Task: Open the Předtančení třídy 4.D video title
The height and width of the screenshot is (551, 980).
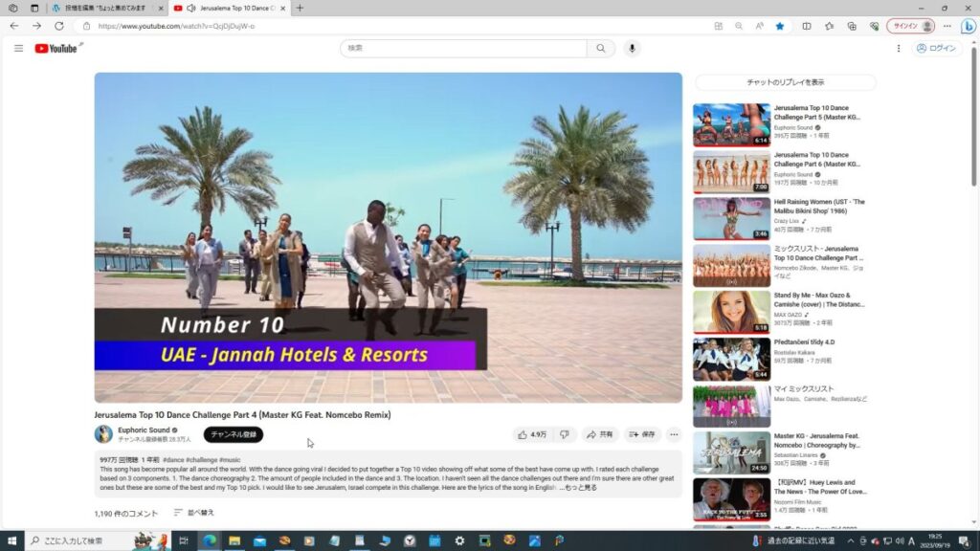Action: coord(804,342)
